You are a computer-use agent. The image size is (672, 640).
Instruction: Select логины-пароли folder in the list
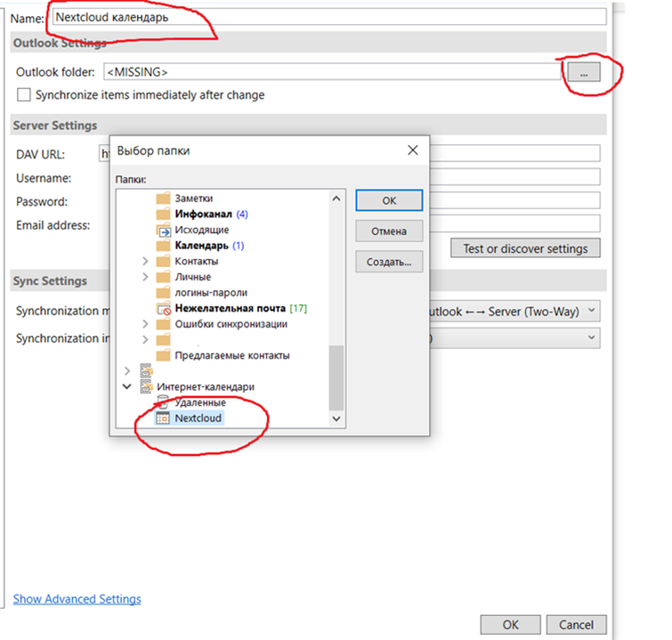[x=211, y=293]
